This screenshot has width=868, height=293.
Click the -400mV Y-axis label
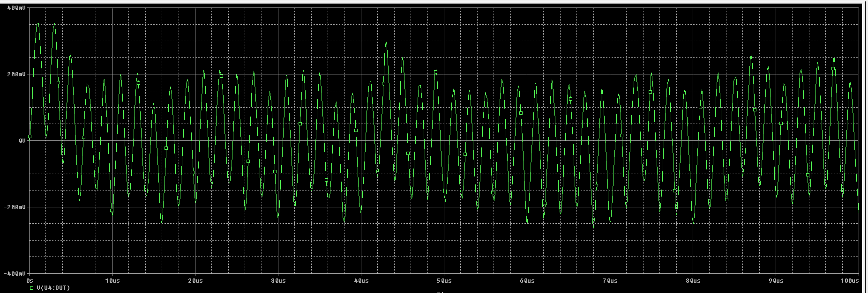pos(15,273)
